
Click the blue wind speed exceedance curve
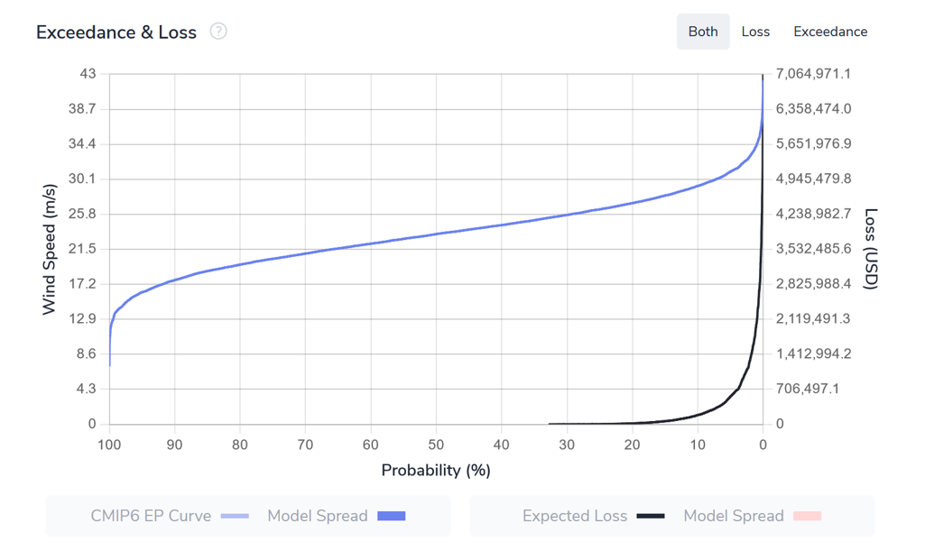pos(436,234)
